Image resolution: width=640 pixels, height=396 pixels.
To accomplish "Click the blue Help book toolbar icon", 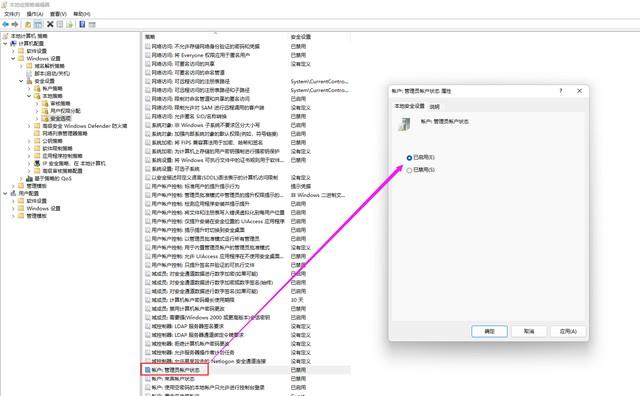I will [82, 24].
